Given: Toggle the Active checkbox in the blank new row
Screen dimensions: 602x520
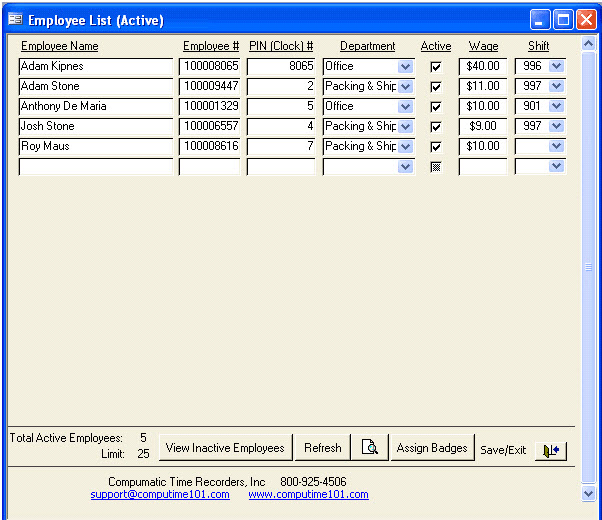Looking at the screenshot, I should click(436, 167).
